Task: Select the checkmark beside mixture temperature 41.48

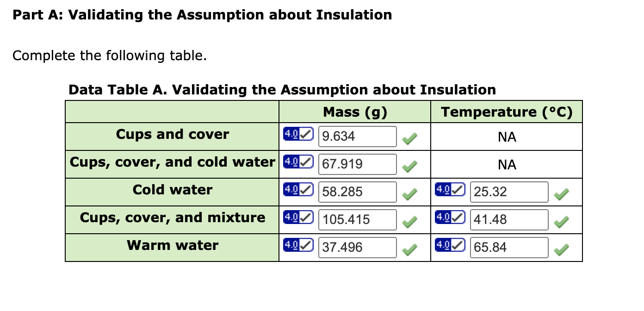Action: tap(561, 223)
